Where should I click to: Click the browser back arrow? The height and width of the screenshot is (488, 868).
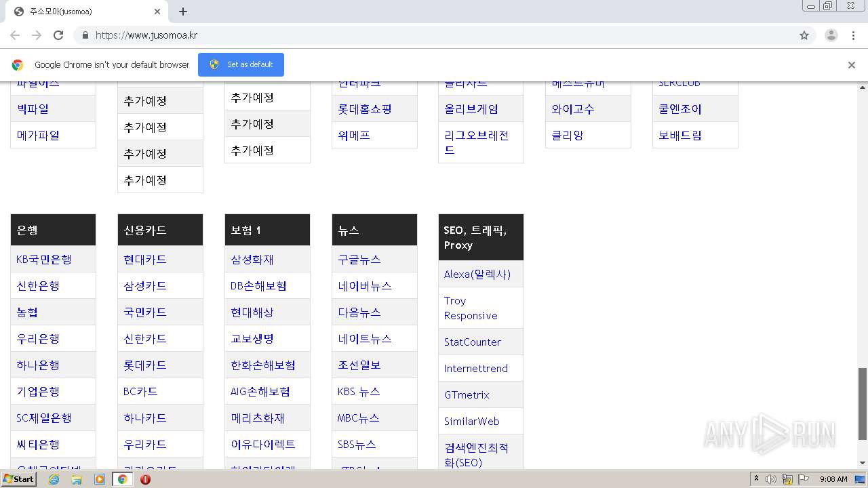pyautogui.click(x=15, y=35)
